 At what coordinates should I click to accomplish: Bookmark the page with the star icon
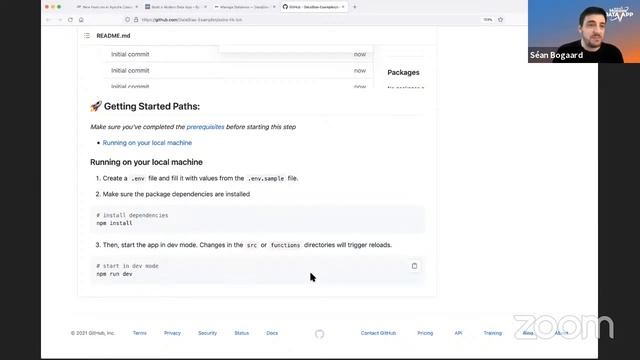500,20
